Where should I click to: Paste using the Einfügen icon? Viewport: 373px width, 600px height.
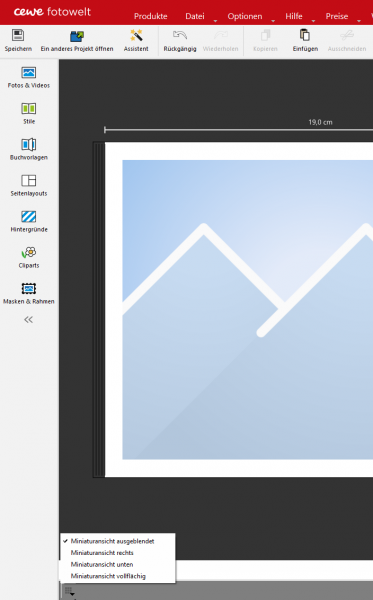(305, 35)
